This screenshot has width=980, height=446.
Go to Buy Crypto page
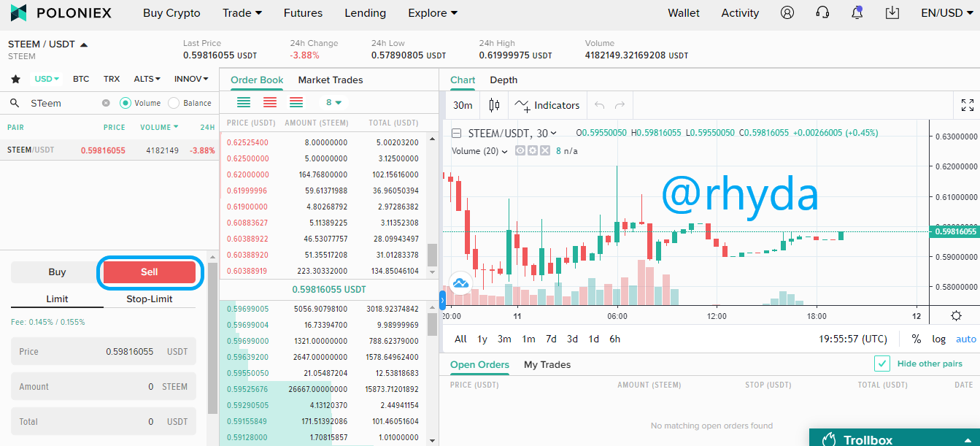pyautogui.click(x=171, y=13)
